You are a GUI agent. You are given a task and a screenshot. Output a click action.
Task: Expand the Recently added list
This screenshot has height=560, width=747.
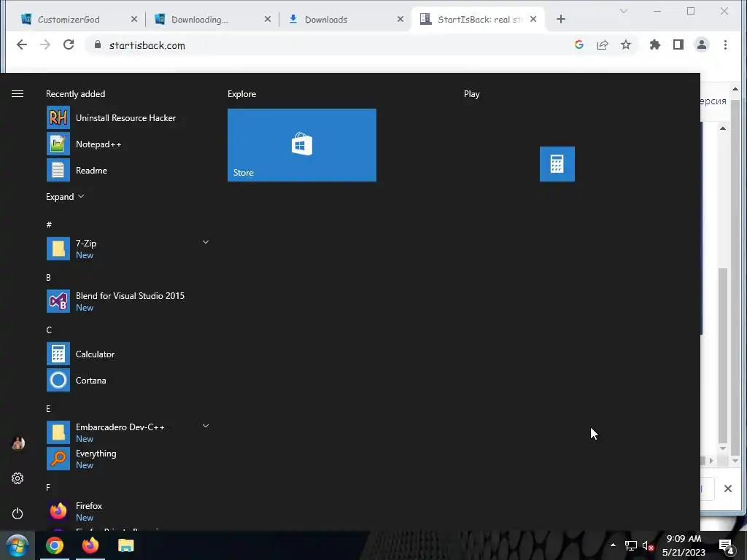click(x=65, y=197)
